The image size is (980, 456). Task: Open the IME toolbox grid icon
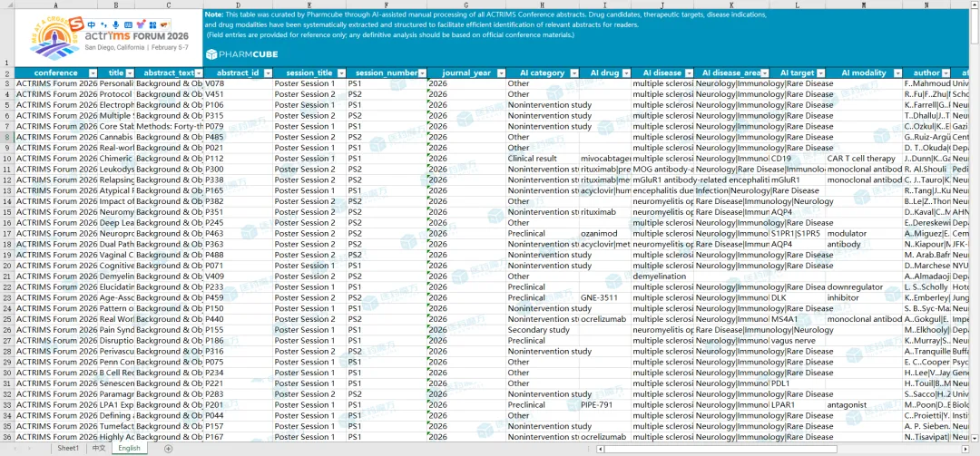[152, 24]
